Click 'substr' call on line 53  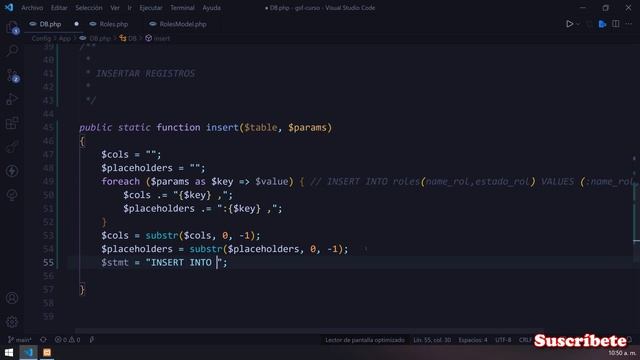coord(162,236)
